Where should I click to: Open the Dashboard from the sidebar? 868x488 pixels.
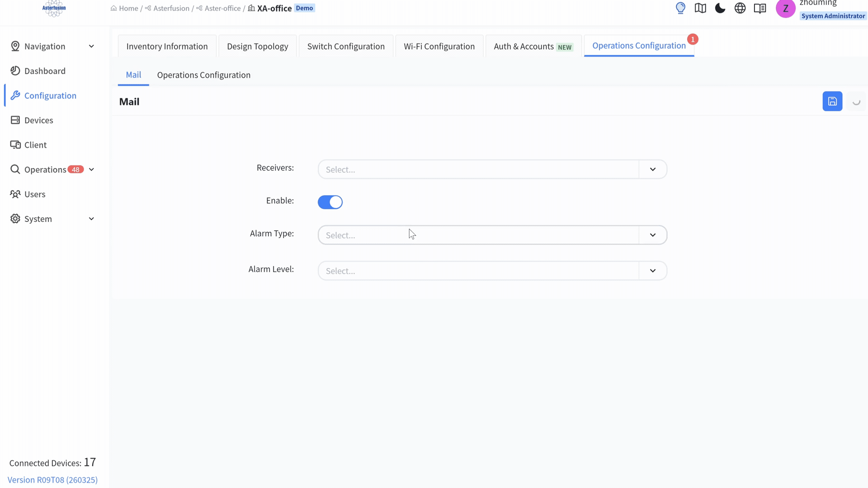pos(45,71)
